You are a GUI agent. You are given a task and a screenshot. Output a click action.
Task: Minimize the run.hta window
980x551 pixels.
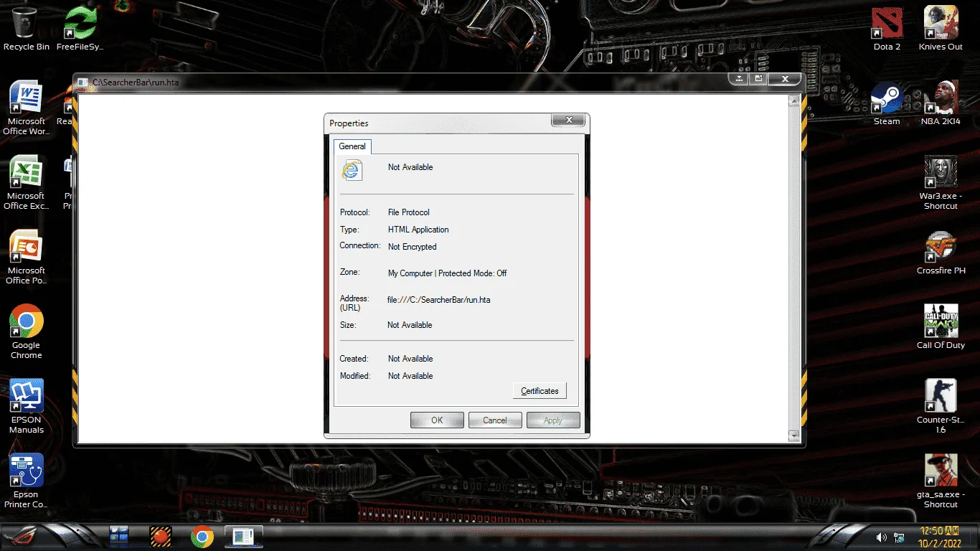pos(738,79)
